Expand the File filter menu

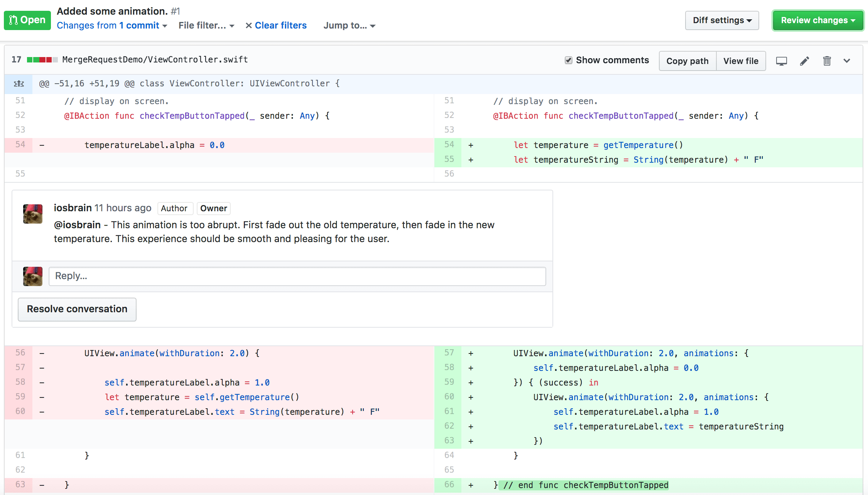click(x=206, y=25)
